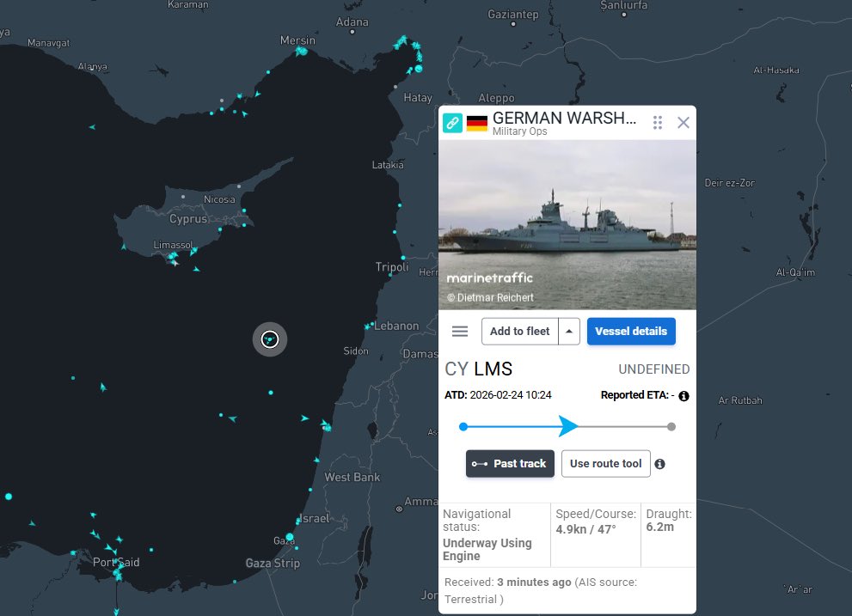Click the Use route tool button
The height and width of the screenshot is (616, 852).
pyautogui.click(x=605, y=463)
